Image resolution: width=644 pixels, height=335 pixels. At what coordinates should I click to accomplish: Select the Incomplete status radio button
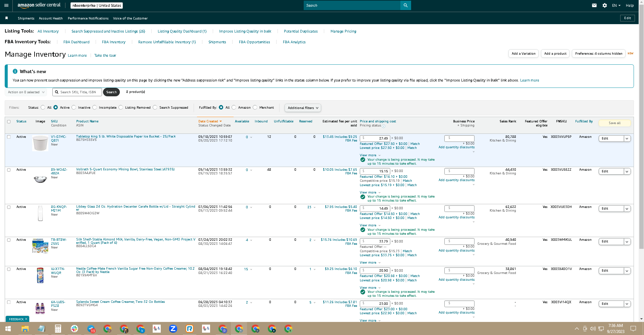95,108
